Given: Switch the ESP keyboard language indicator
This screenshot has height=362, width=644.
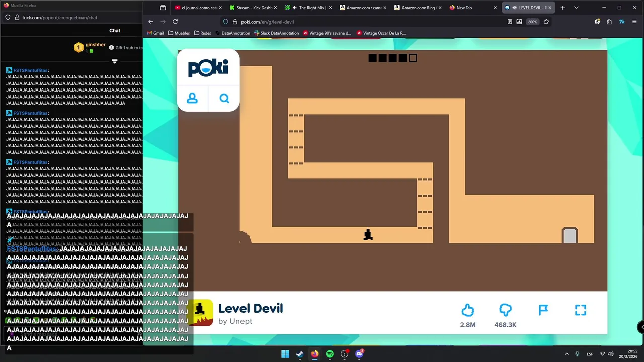Looking at the screenshot, I should click(x=590, y=354).
